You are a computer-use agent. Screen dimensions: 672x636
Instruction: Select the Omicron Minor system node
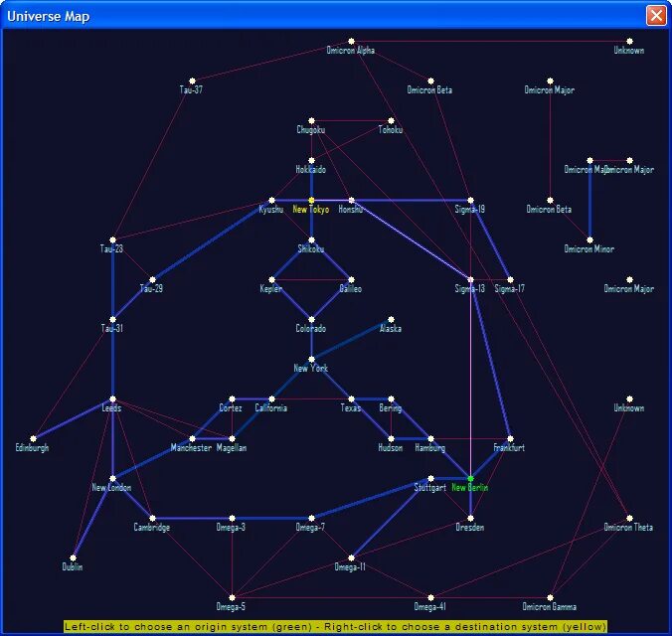tap(589, 240)
